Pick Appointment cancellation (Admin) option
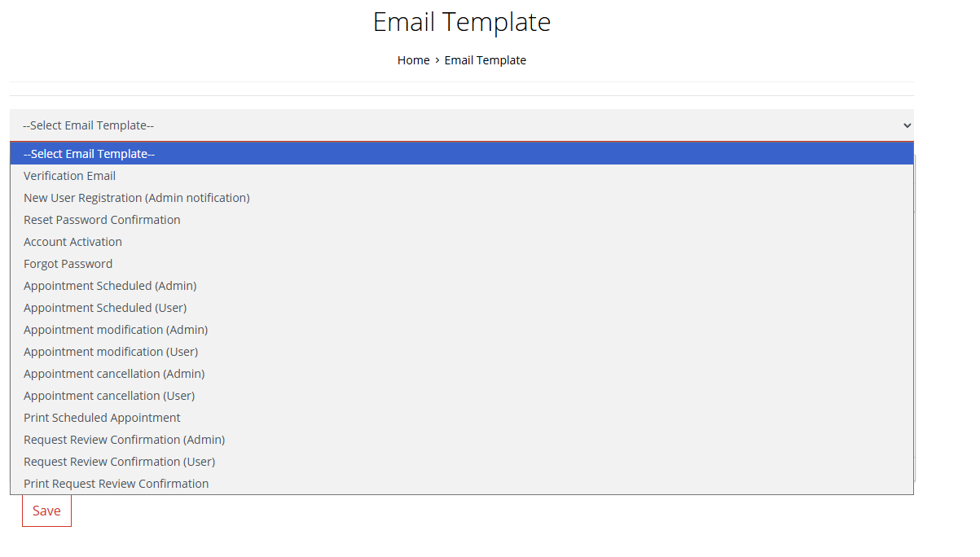Image resolution: width=980 pixels, height=557 pixels. (114, 373)
